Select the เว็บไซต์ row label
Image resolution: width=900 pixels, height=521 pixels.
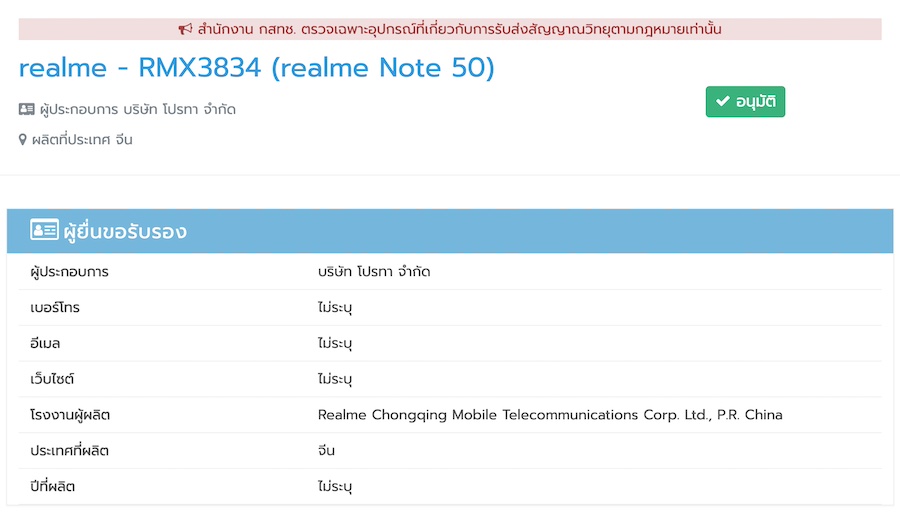pos(53,380)
